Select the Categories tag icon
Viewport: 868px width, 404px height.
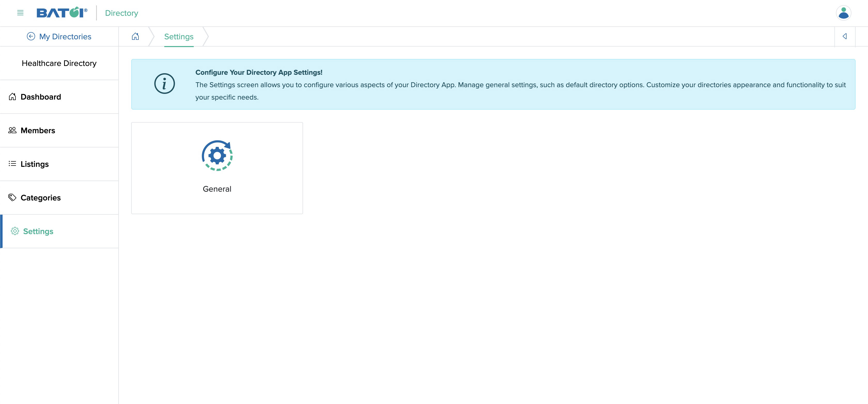12,197
